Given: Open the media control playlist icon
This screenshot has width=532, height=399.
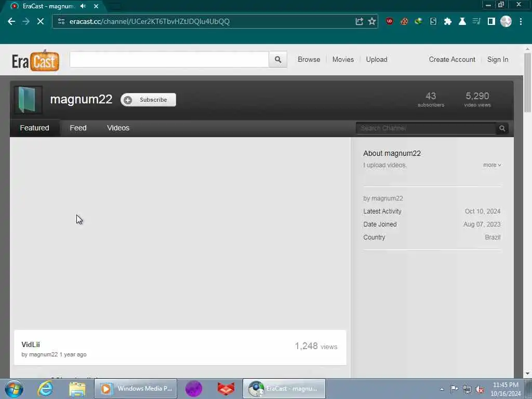Looking at the screenshot, I should 477,21.
